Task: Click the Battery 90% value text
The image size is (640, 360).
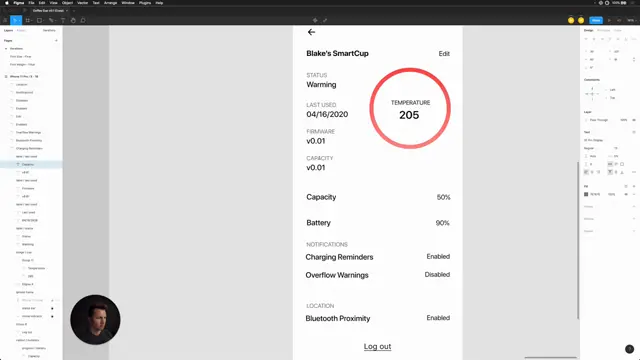Action: [442, 223]
